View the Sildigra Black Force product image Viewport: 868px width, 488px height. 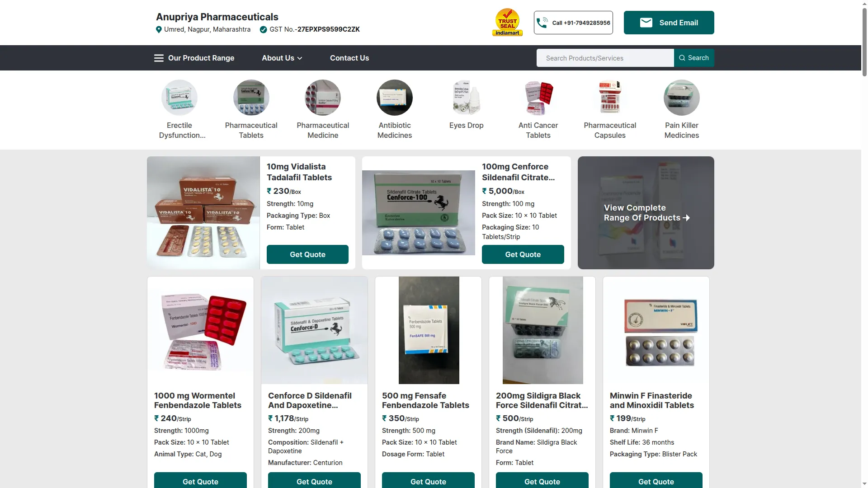[542, 330]
